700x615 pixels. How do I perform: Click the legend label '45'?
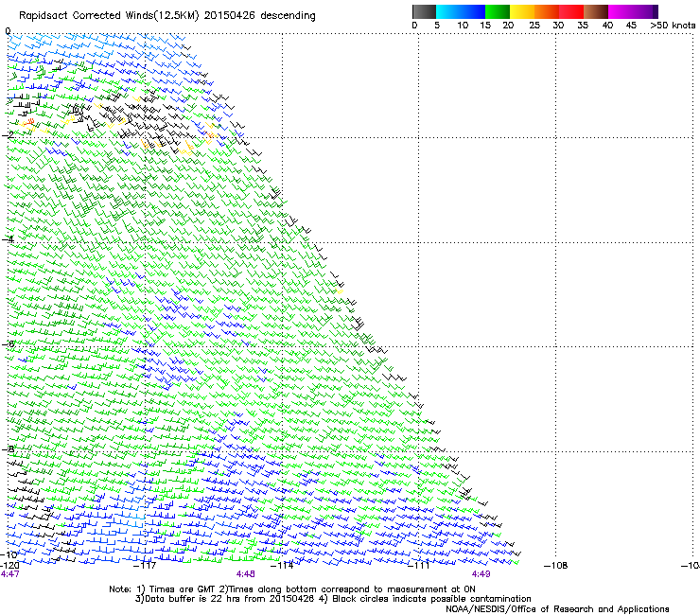pos(631,26)
